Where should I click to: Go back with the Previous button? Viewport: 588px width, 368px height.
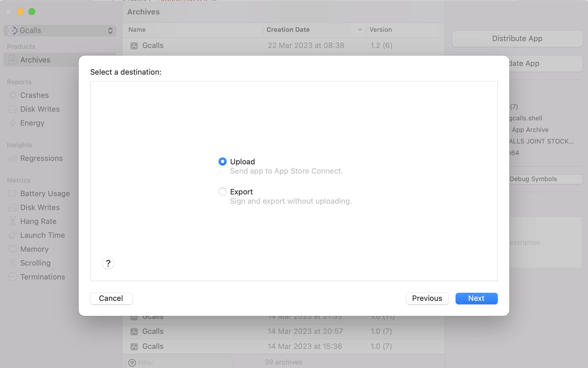[x=427, y=298]
